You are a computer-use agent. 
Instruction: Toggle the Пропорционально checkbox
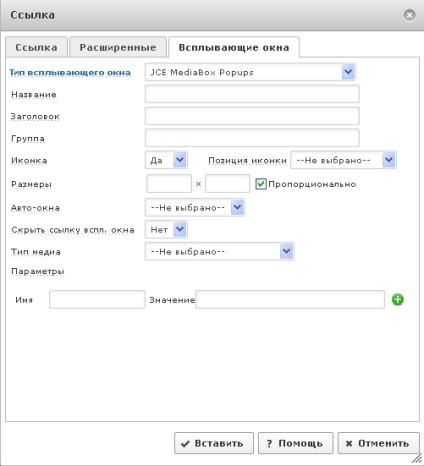tap(261, 184)
